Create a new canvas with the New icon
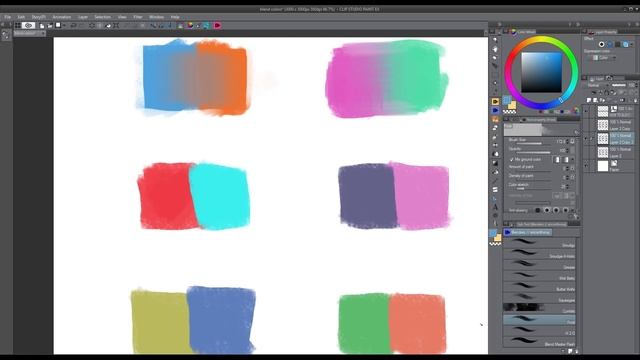640x360 pixels. 42,26
